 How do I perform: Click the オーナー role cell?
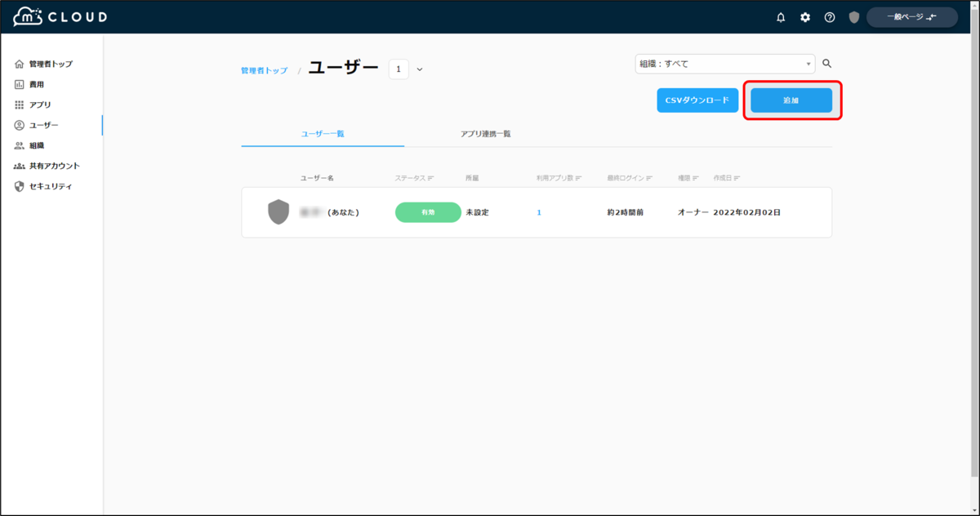coord(693,212)
